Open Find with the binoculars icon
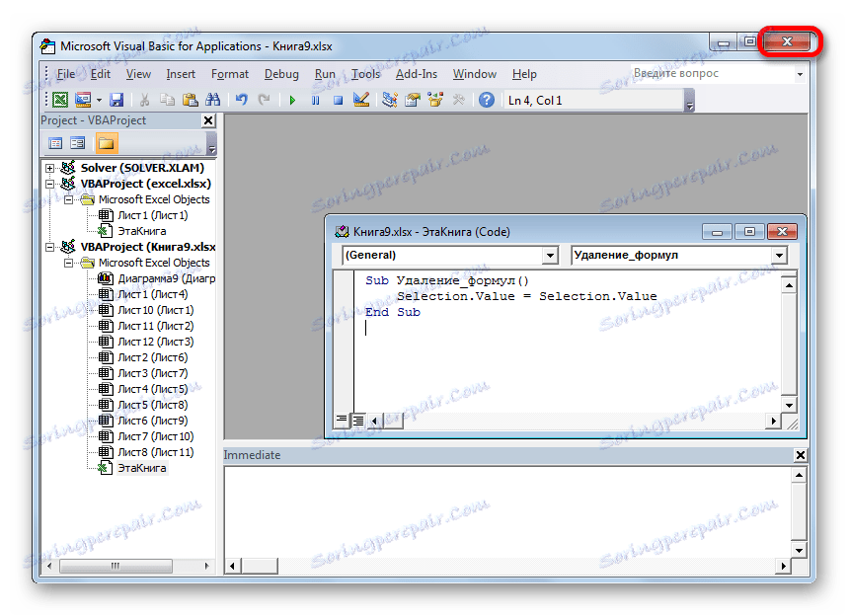This screenshot has height=616, width=849. point(212,100)
